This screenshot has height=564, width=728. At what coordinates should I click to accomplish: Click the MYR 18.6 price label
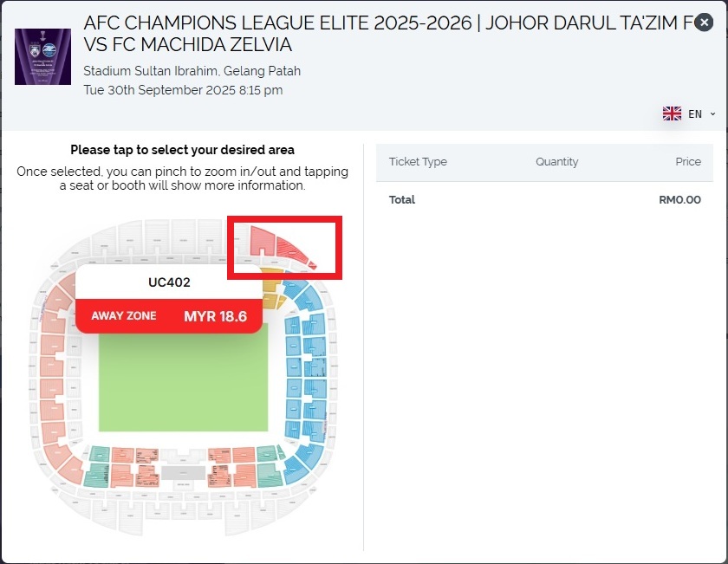coord(215,316)
